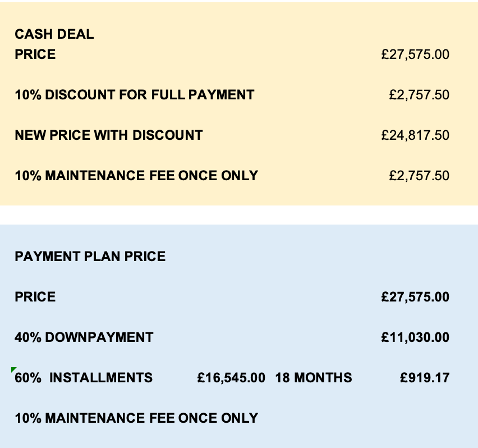Select downpayment amount £11,030.00
This screenshot has width=478, height=448.
coord(415,337)
